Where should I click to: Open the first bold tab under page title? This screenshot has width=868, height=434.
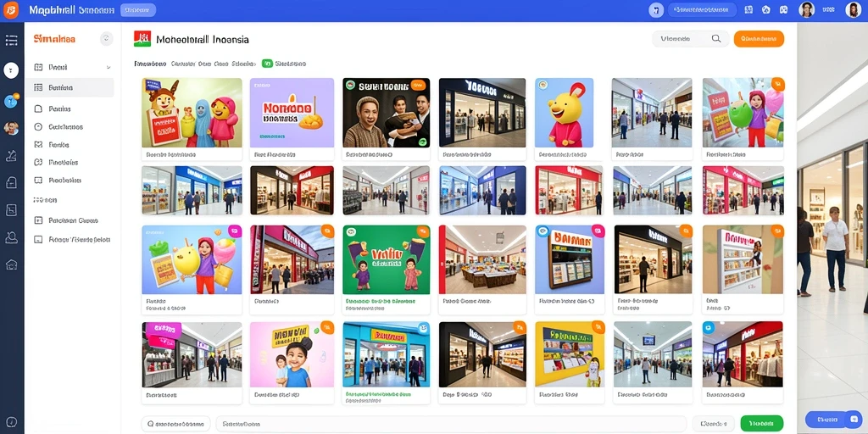[x=150, y=64]
